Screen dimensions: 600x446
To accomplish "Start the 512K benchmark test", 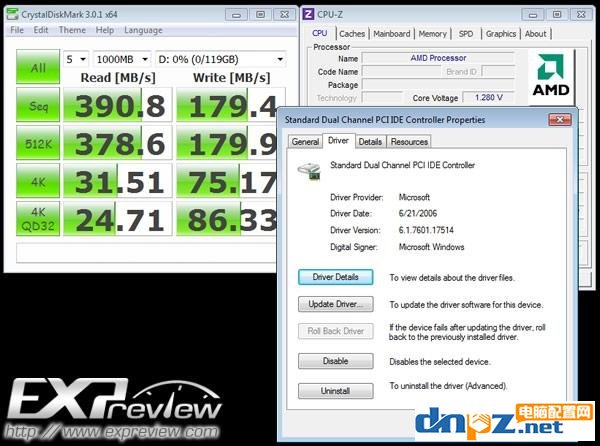I will click(38, 143).
